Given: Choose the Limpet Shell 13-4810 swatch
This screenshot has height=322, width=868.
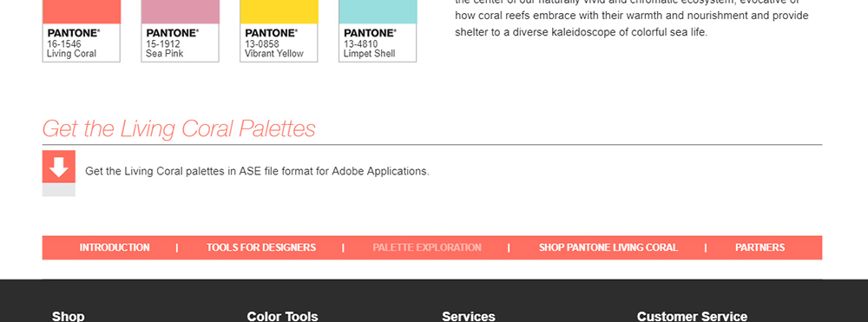Looking at the screenshot, I should click(x=378, y=31).
